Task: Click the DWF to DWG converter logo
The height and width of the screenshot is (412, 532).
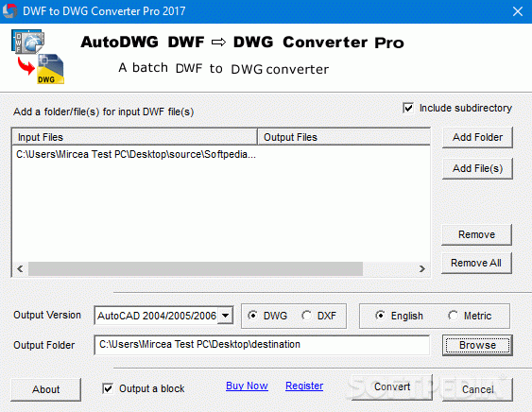Action: [x=38, y=57]
